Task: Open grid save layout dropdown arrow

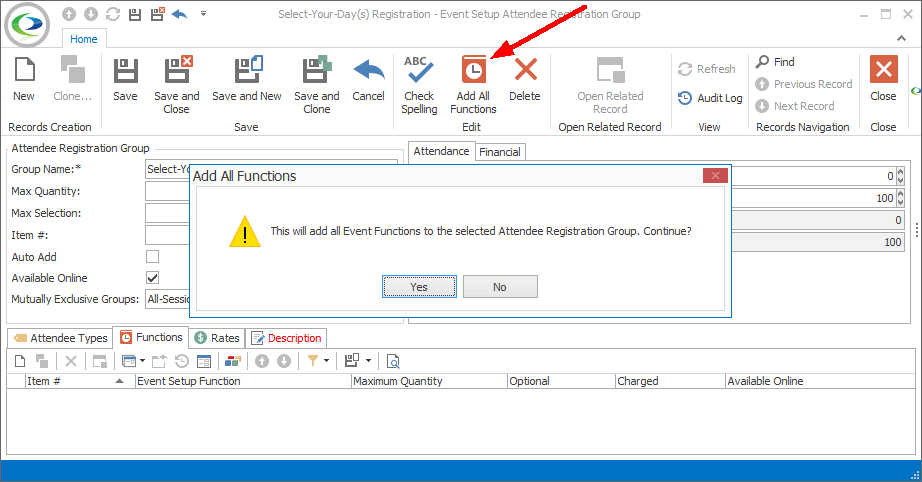Action: pos(369,360)
